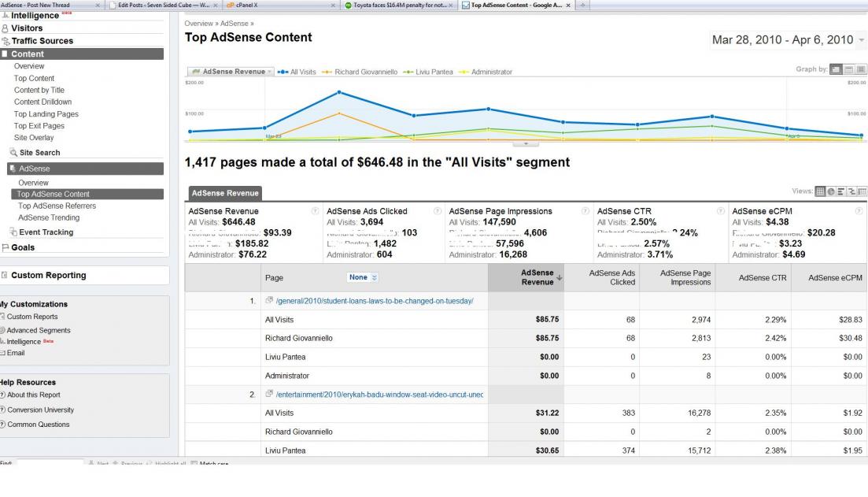Open Custom Reporting link

(48, 276)
